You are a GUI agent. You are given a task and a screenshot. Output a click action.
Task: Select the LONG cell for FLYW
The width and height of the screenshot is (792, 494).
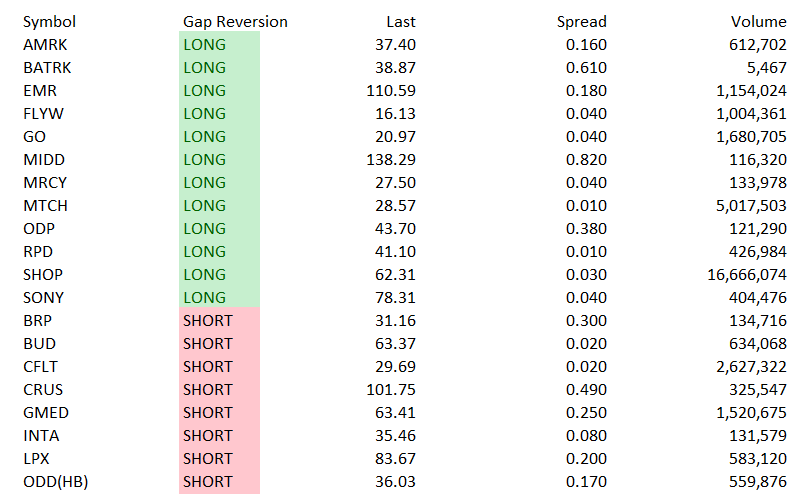click(x=219, y=114)
